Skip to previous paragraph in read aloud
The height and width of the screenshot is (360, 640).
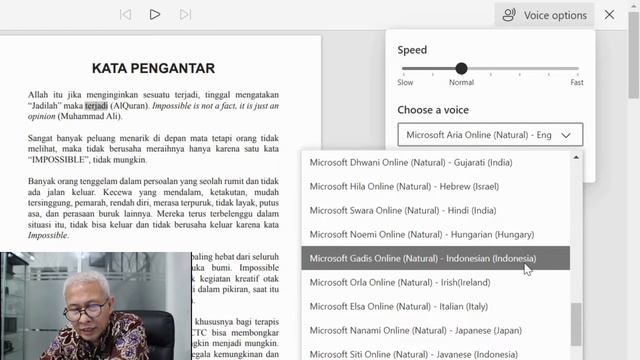point(125,15)
